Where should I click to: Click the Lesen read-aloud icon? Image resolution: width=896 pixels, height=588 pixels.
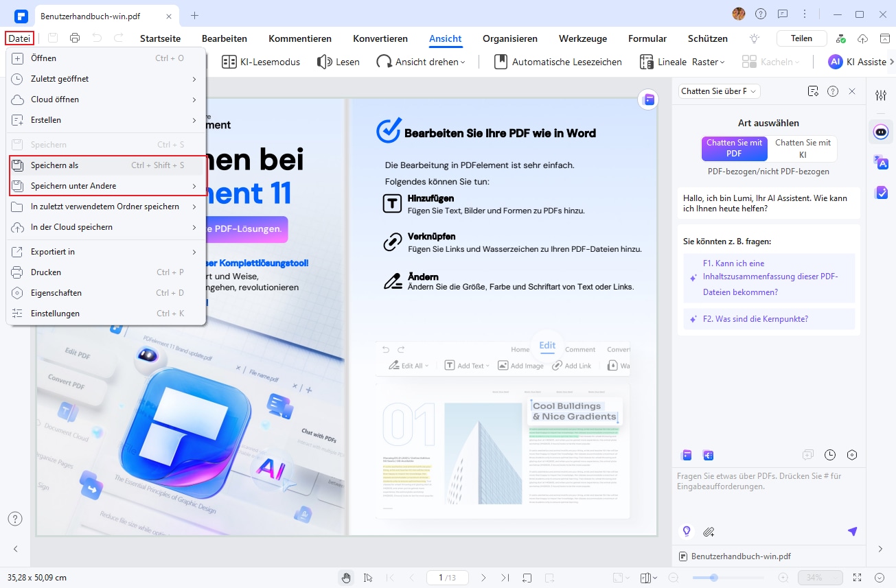click(x=325, y=62)
